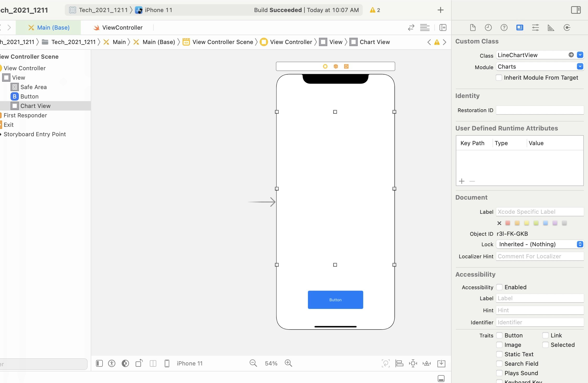The width and height of the screenshot is (588, 383).
Task: Click the Restoration ID text field
Action: point(539,110)
